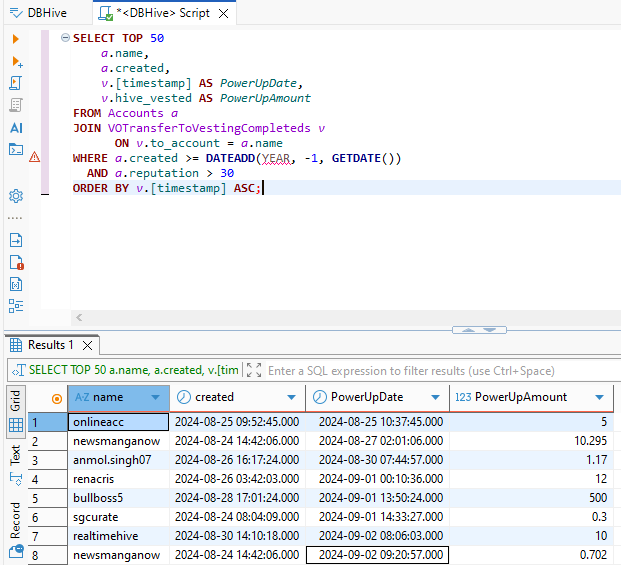Image resolution: width=621 pixels, height=565 pixels.
Task: Open the PowerUpDate column filter dropdown
Action: 435,397
